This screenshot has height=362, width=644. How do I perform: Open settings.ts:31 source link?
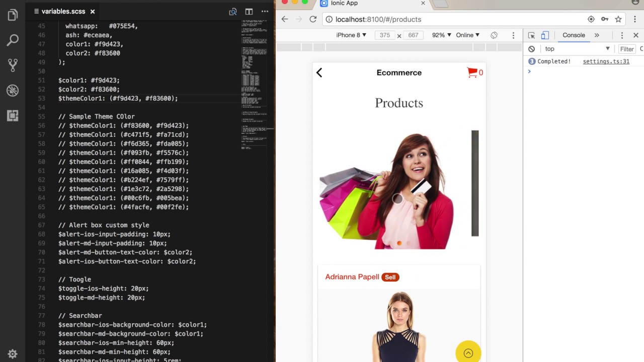[606, 61]
